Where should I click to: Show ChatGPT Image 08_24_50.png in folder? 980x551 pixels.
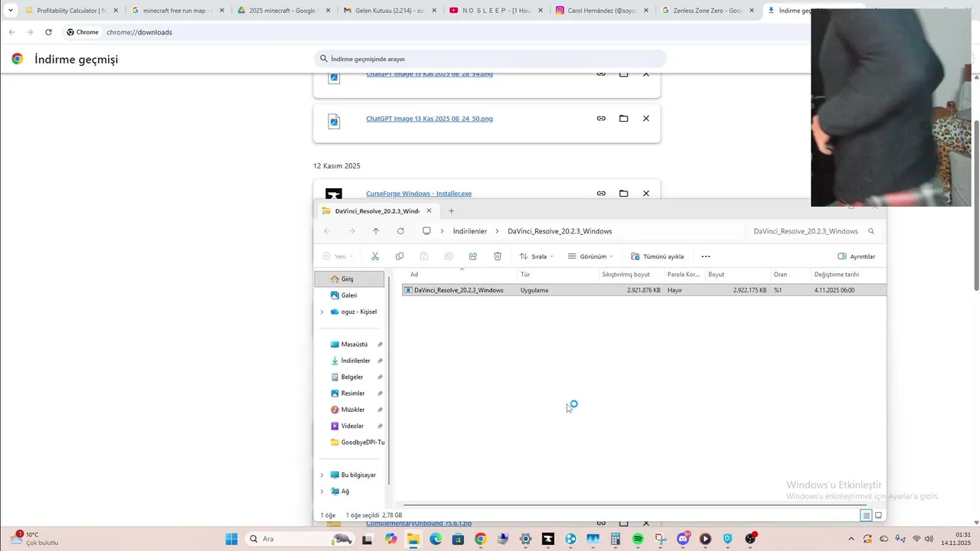point(623,119)
